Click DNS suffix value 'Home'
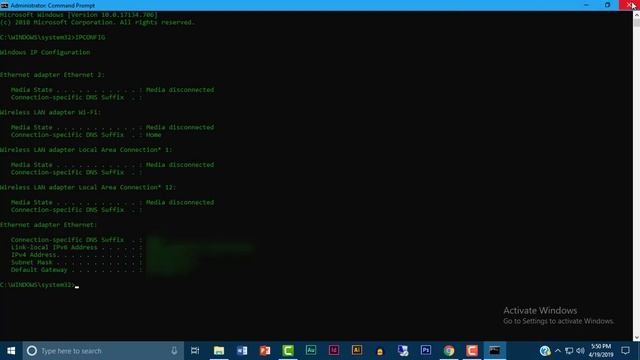Image resolution: width=640 pixels, height=360 pixels. pyautogui.click(x=153, y=135)
